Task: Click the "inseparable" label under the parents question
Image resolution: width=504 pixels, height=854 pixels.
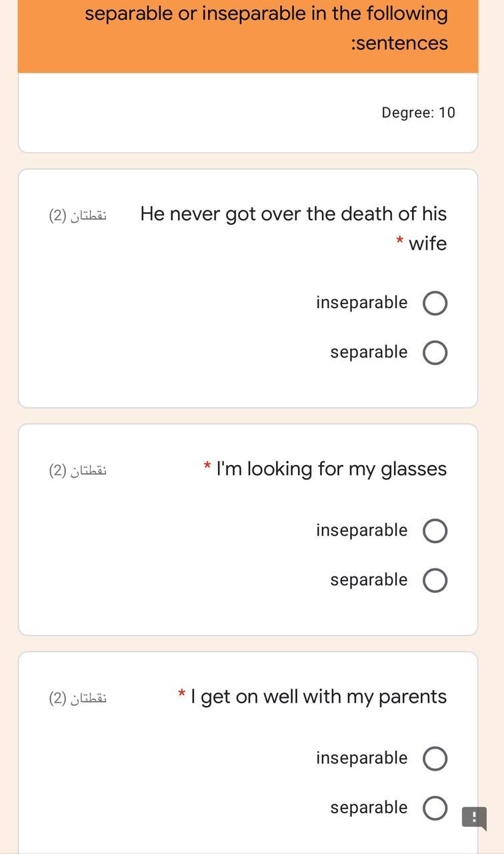Action: pyautogui.click(x=361, y=758)
